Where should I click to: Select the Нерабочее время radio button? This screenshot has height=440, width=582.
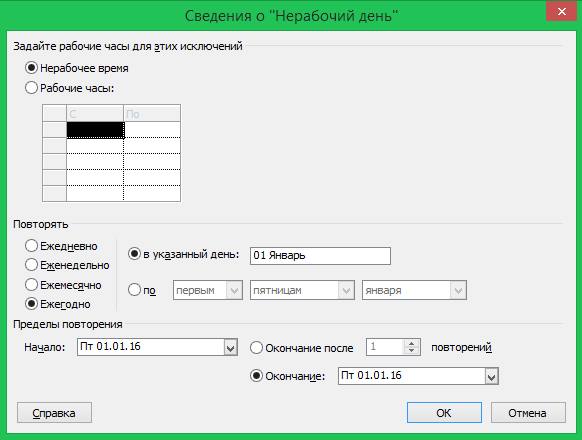click(31, 68)
